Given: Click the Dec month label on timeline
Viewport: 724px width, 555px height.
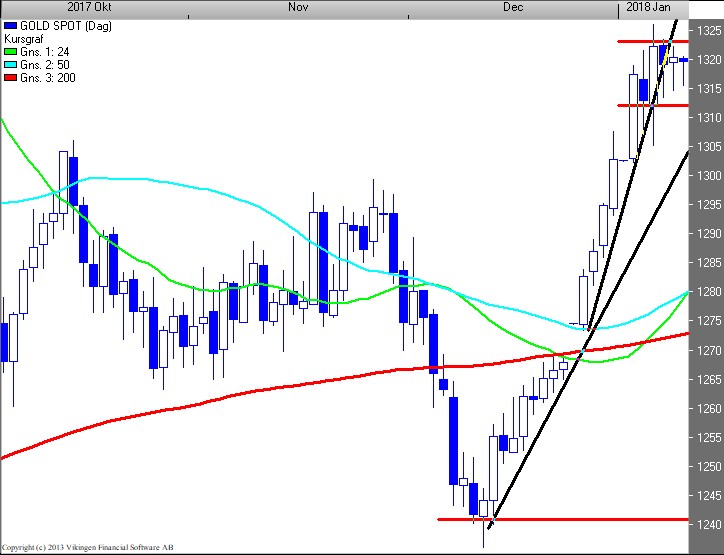Looking at the screenshot, I should 513,7.
